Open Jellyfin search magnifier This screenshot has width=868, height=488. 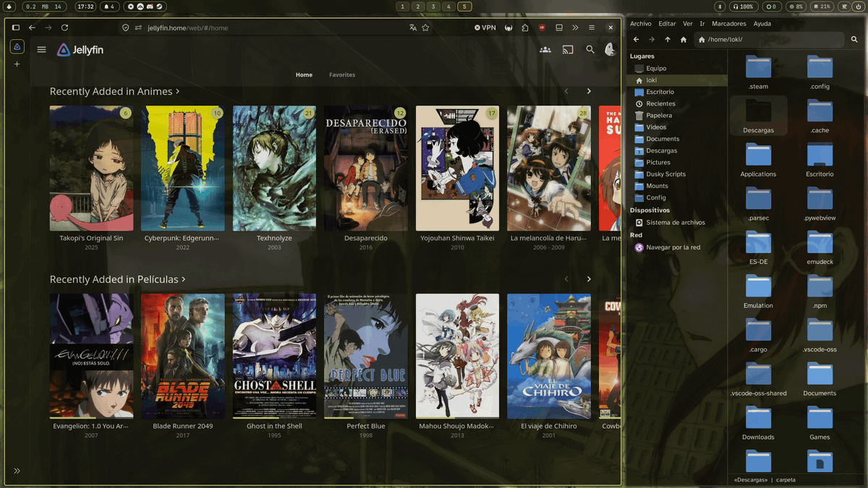[x=590, y=50]
